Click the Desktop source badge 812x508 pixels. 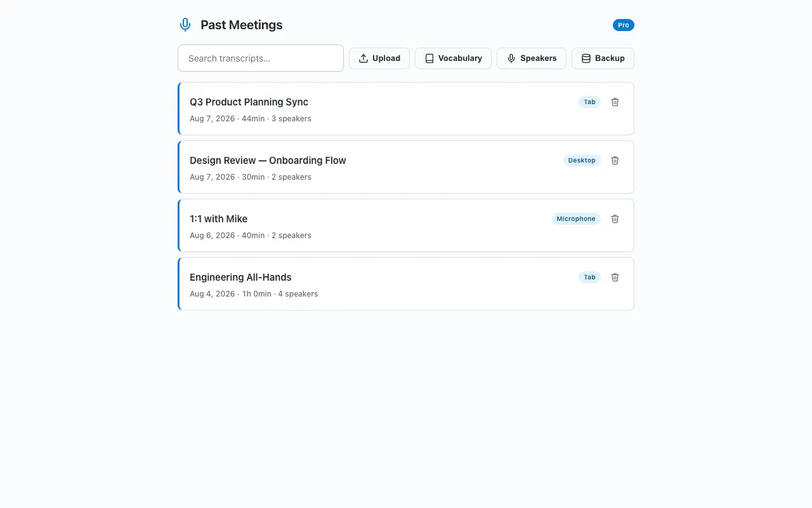coord(582,161)
